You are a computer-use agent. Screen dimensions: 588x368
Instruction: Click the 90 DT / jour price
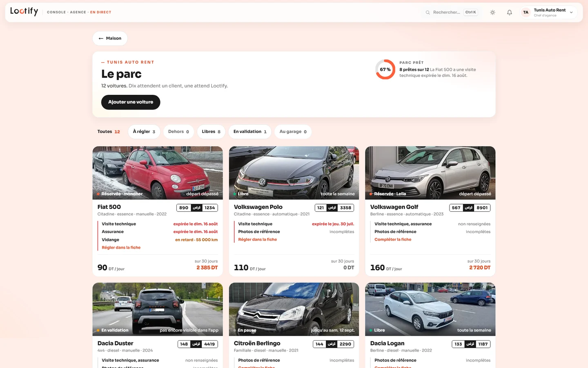click(111, 268)
